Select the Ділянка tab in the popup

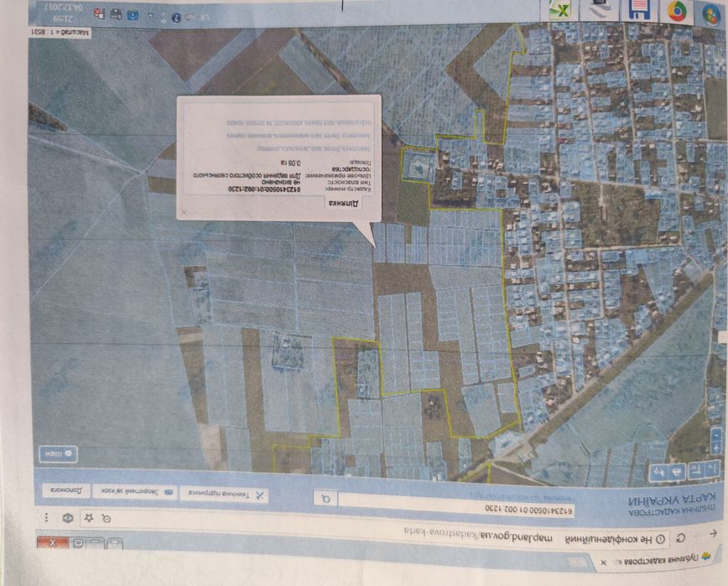click(x=344, y=204)
